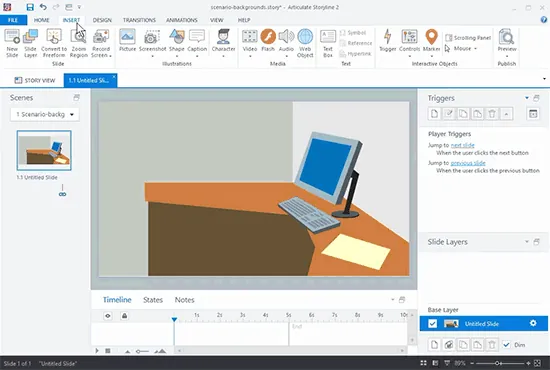Go to STORY VIEW tab
The height and width of the screenshot is (370, 550).
coord(35,80)
